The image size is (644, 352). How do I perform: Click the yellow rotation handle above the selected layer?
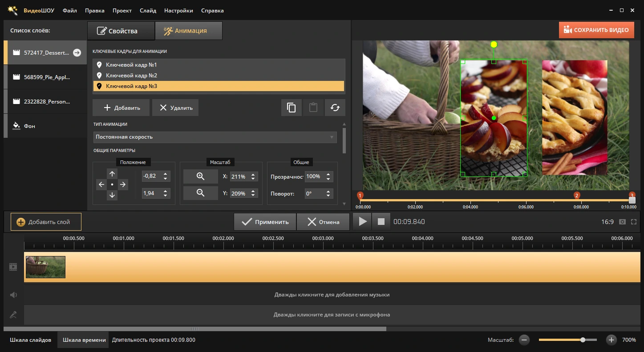pyautogui.click(x=494, y=44)
